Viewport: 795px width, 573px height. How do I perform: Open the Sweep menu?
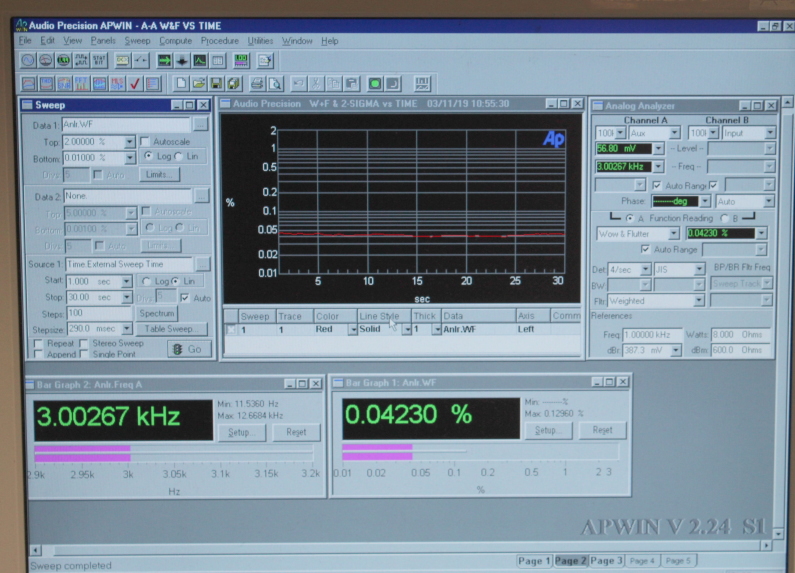click(x=137, y=41)
